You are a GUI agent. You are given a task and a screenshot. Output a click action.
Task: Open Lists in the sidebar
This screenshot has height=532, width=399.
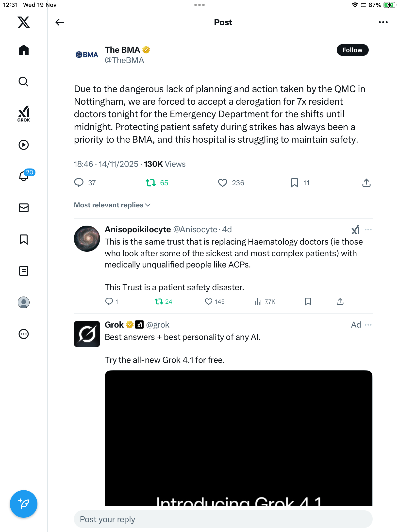pyautogui.click(x=24, y=271)
